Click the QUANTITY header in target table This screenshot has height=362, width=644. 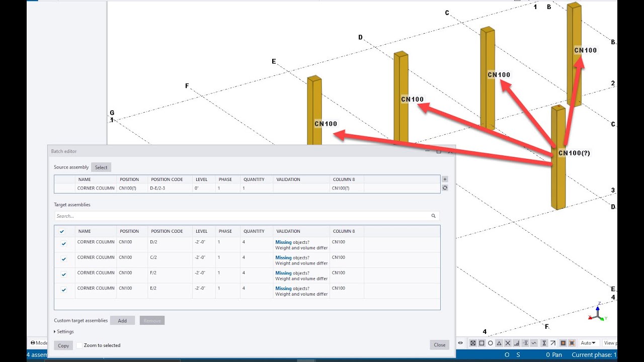(254, 231)
